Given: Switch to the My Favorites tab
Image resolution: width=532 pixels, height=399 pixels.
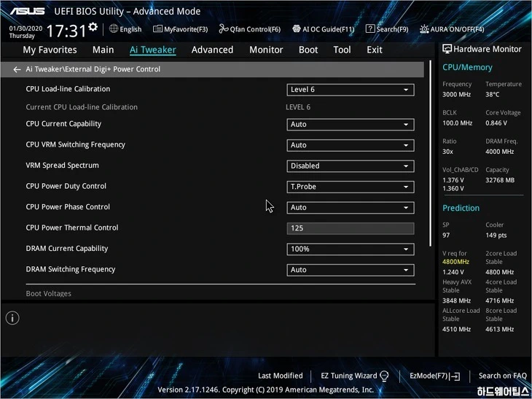Looking at the screenshot, I should pyautogui.click(x=50, y=50).
